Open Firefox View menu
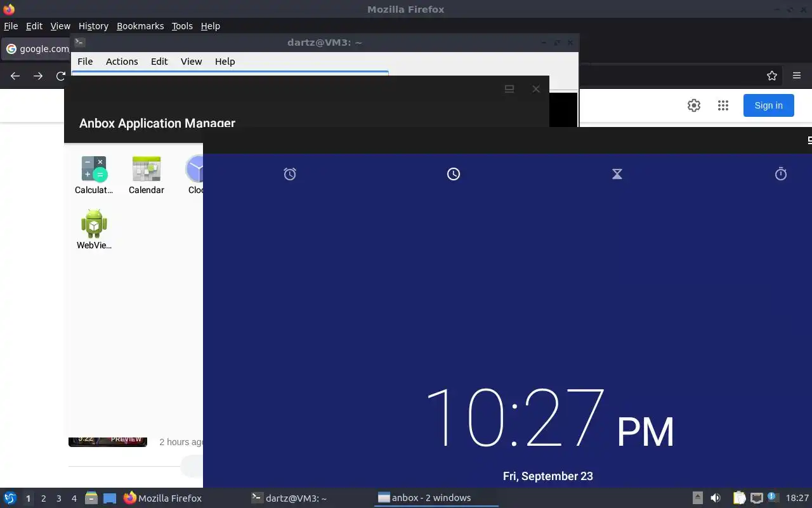Viewport: 812px width, 508px height. click(x=60, y=26)
